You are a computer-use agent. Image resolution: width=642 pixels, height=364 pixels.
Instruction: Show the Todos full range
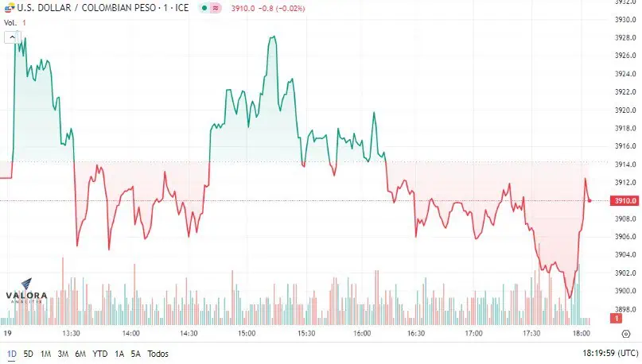(x=158, y=354)
